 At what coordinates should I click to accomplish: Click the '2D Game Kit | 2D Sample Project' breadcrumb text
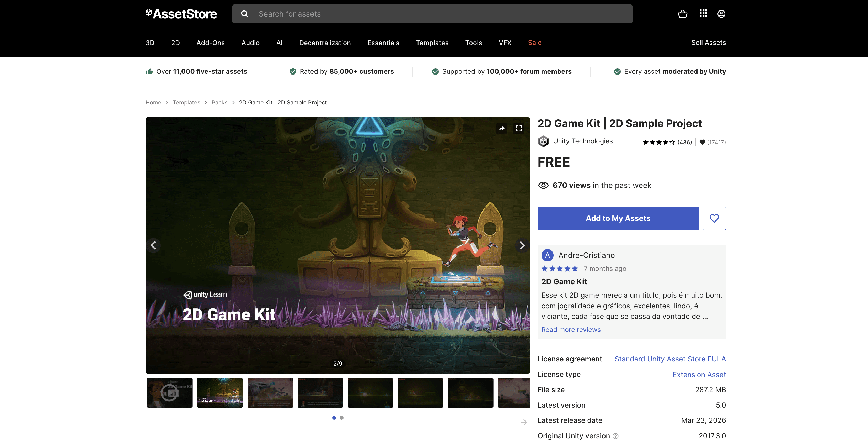(x=283, y=102)
